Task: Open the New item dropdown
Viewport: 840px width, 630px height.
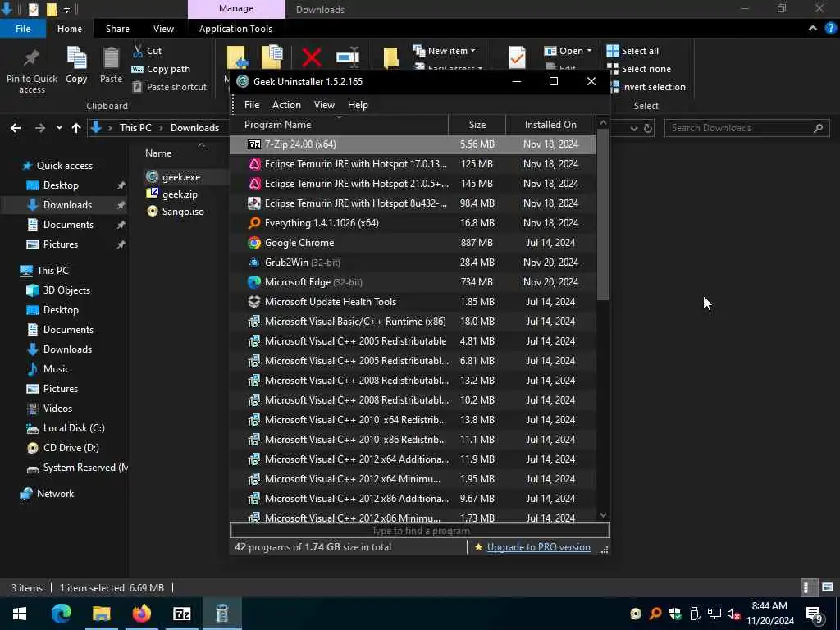Action: 445,51
